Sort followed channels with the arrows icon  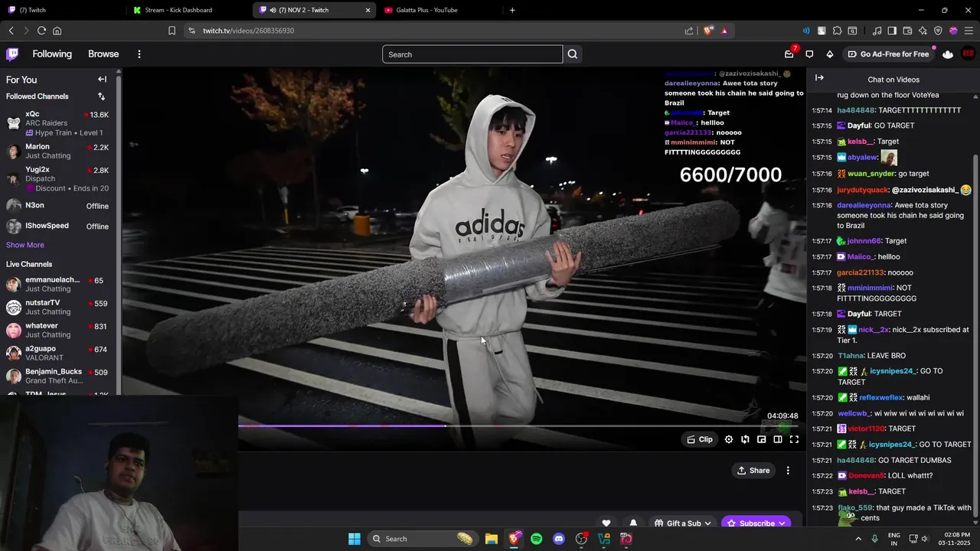click(101, 96)
